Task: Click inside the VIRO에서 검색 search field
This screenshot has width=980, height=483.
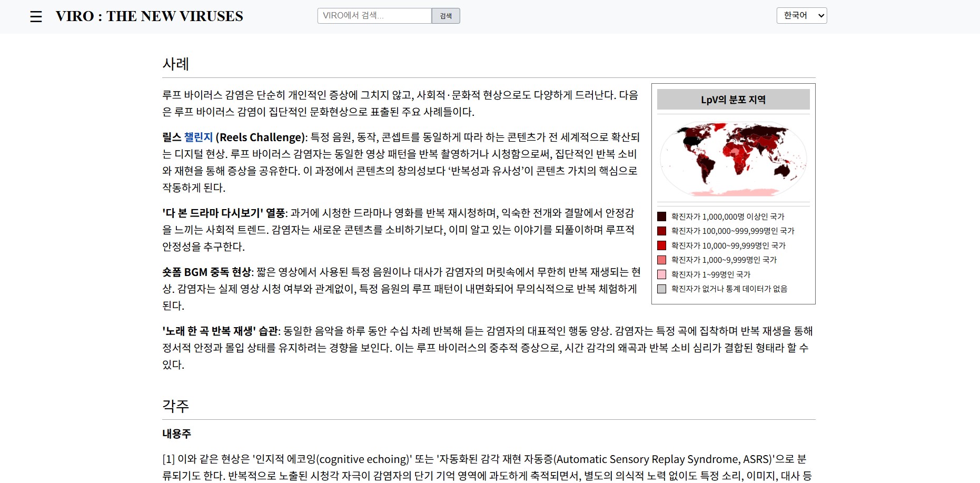Action: pos(374,16)
